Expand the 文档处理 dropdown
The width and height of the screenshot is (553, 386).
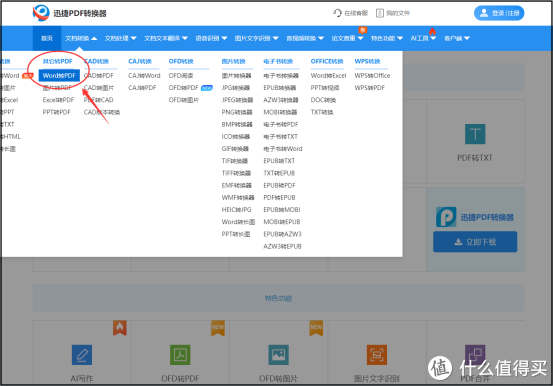120,38
